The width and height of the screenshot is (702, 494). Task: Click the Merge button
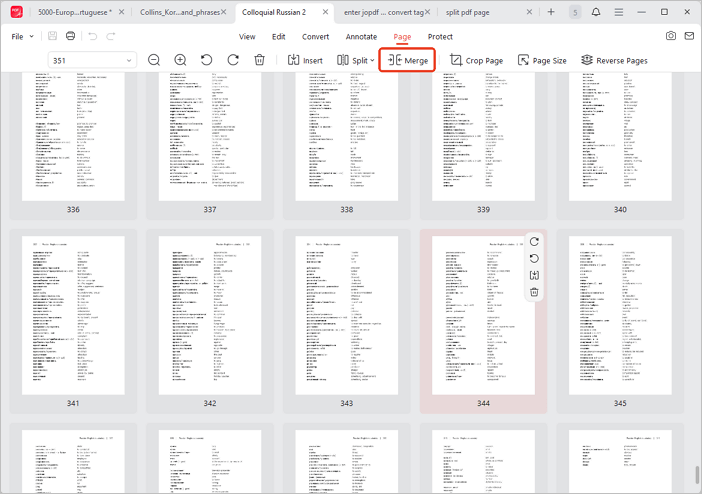click(407, 60)
